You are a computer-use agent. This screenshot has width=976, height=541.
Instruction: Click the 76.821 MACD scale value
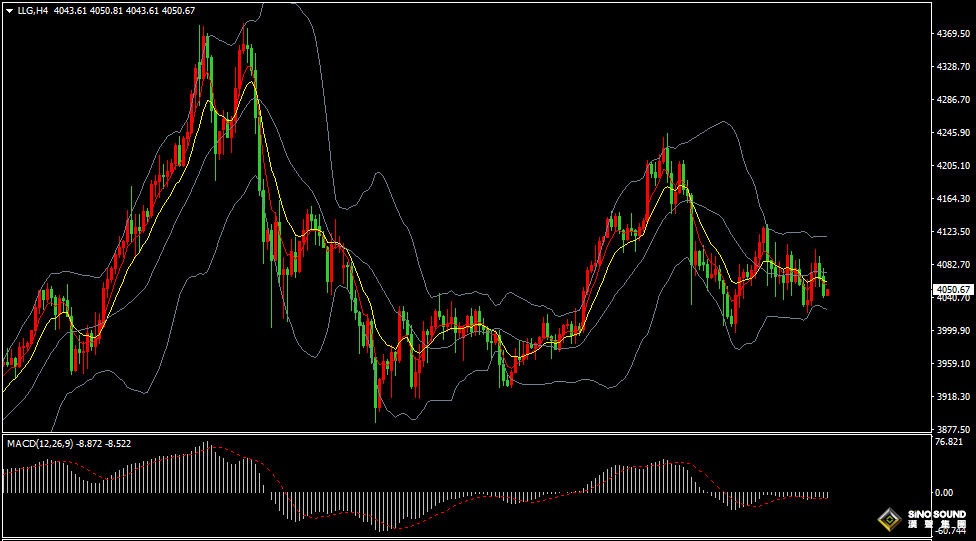(949, 442)
